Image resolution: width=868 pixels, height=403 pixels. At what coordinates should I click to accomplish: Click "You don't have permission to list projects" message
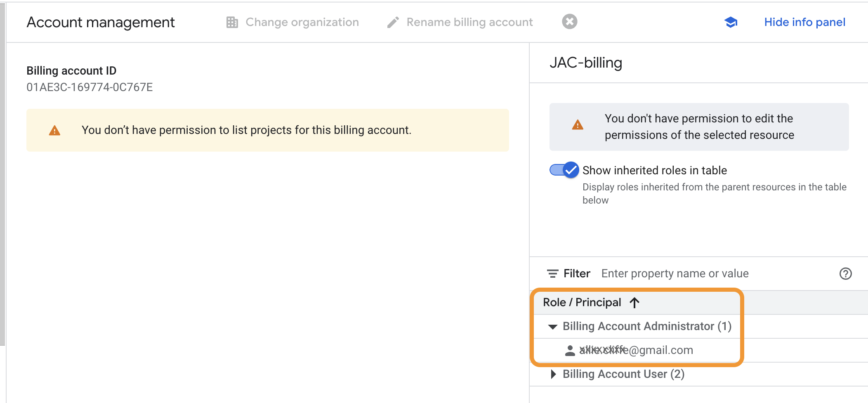pyautogui.click(x=246, y=130)
